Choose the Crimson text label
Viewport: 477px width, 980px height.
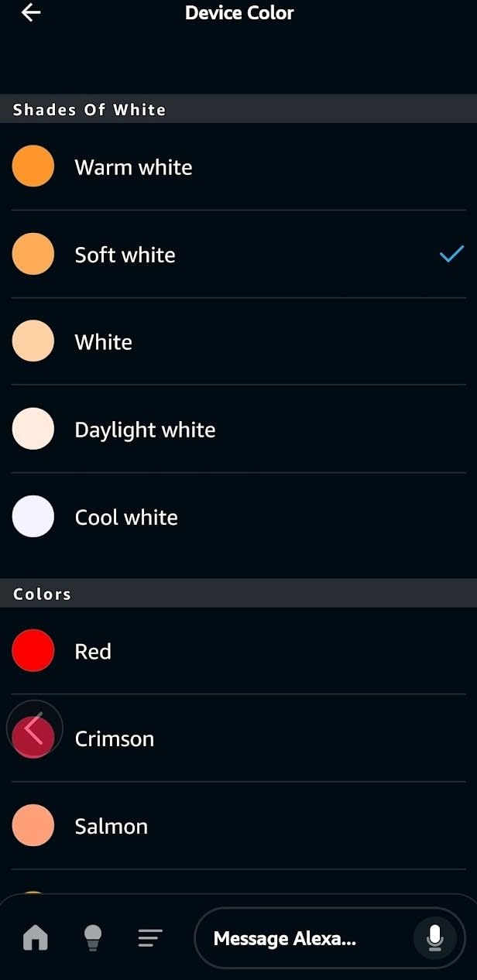click(x=115, y=738)
